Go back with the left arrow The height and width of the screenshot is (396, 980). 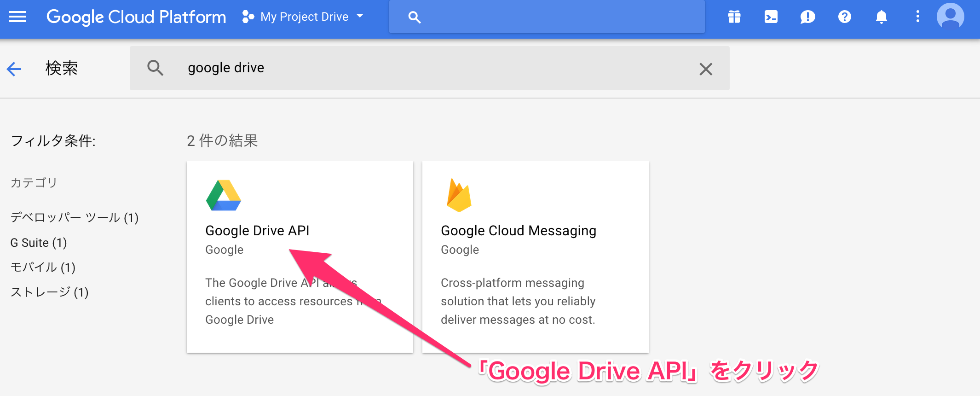click(14, 69)
